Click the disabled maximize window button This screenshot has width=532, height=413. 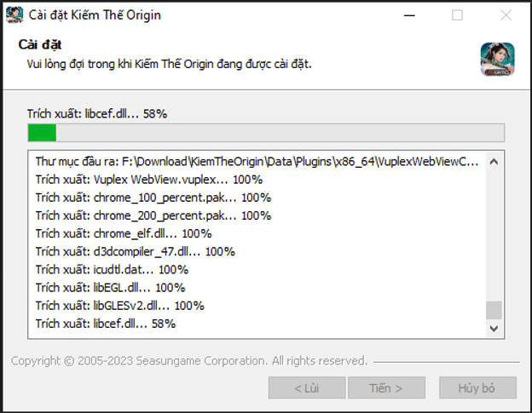pyautogui.click(x=458, y=14)
